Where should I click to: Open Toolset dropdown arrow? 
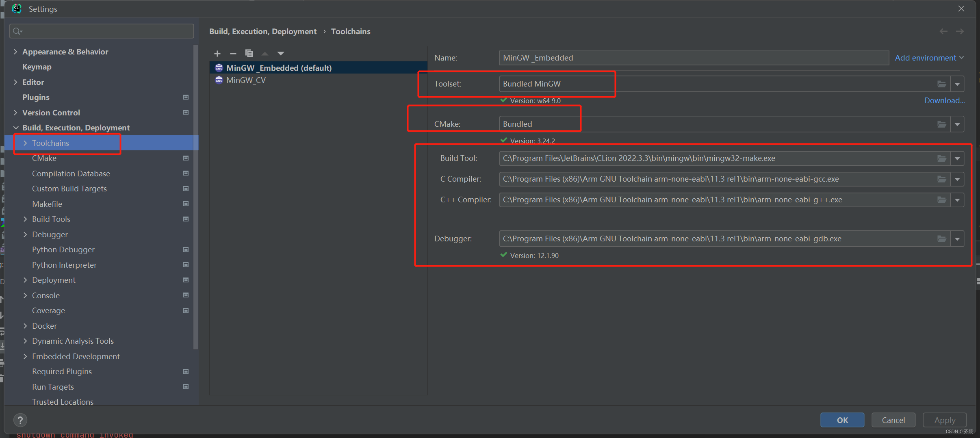958,84
